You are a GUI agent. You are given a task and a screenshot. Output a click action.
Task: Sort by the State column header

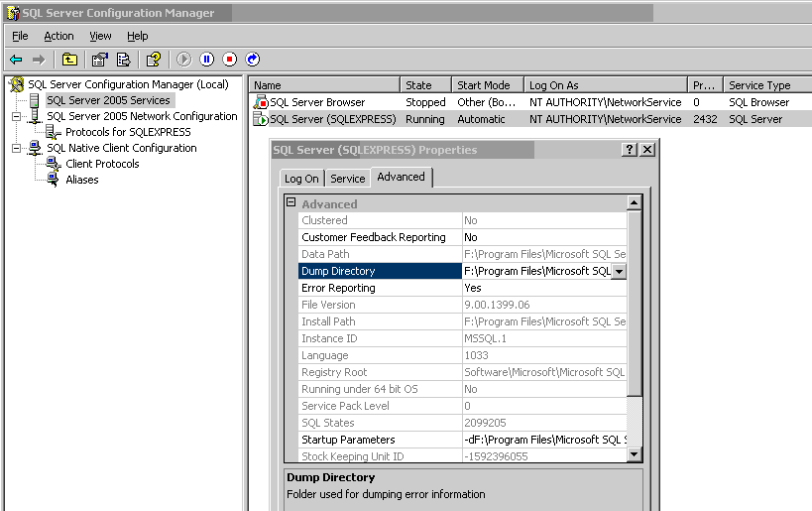tap(425, 85)
